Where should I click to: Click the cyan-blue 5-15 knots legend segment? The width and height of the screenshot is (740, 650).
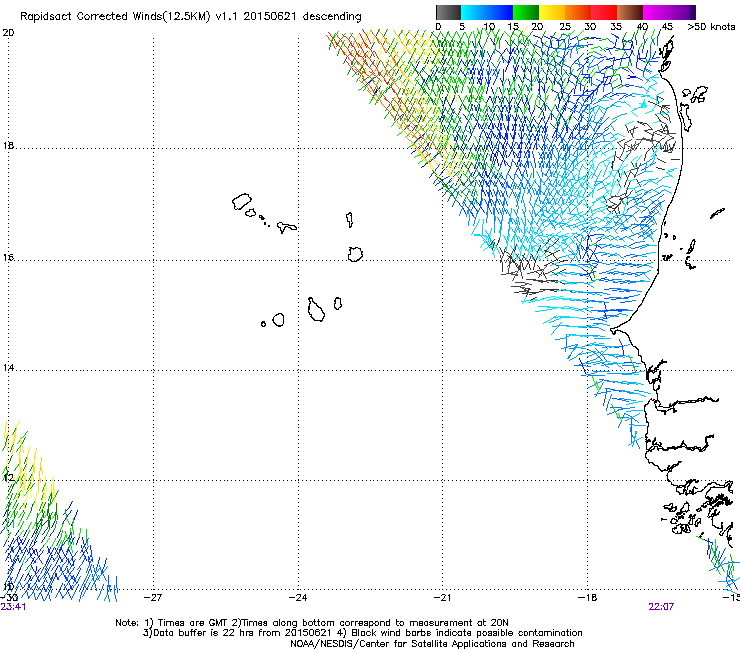click(487, 12)
